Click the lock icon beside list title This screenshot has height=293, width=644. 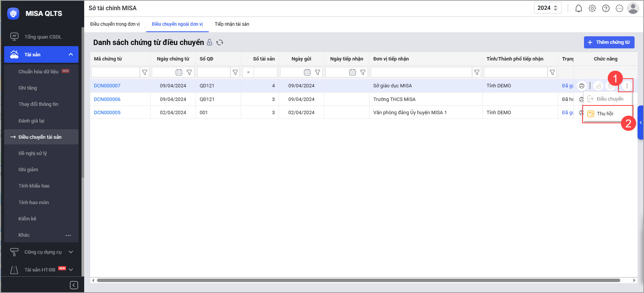[210, 43]
